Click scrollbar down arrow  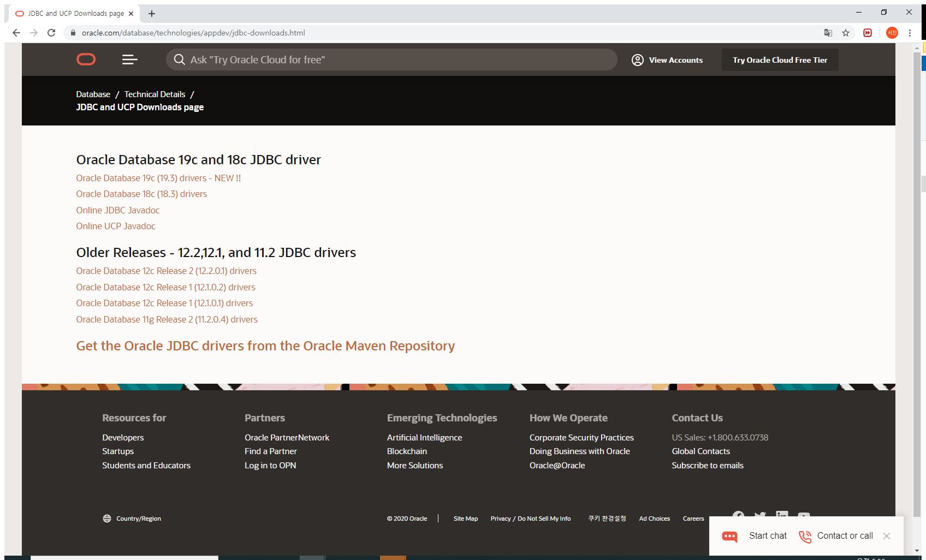click(x=917, y=551)
